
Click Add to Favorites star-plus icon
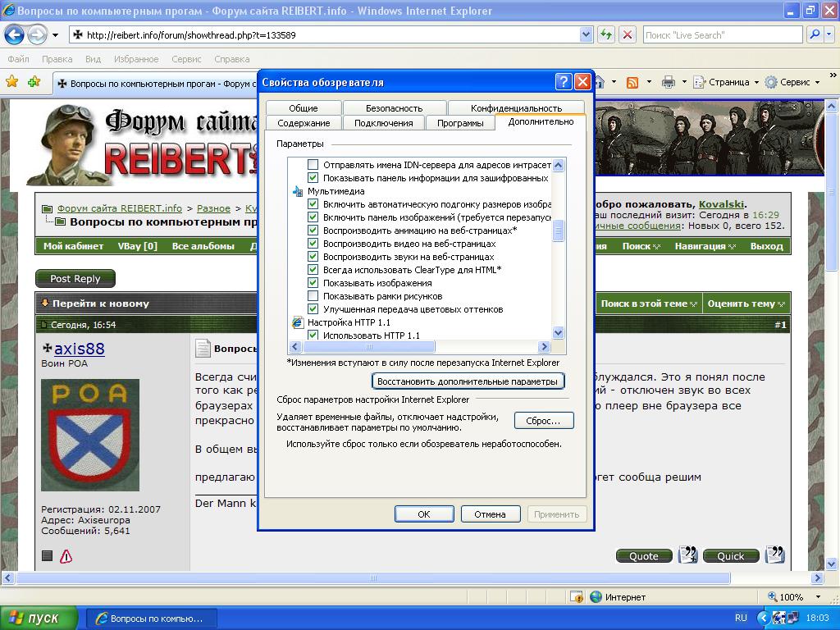[34, 82]
